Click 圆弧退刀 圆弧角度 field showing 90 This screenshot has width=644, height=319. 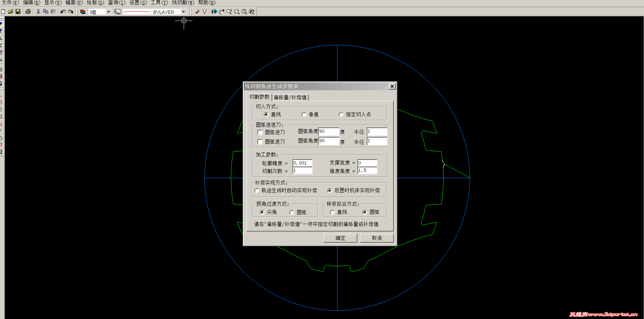pyautogui.click(x=329, y=141)
